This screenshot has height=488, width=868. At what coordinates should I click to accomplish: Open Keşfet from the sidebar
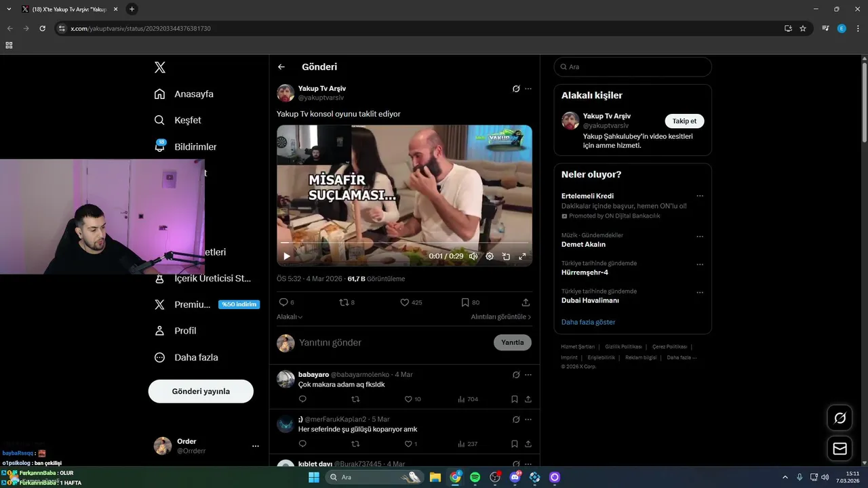point(178,120)
